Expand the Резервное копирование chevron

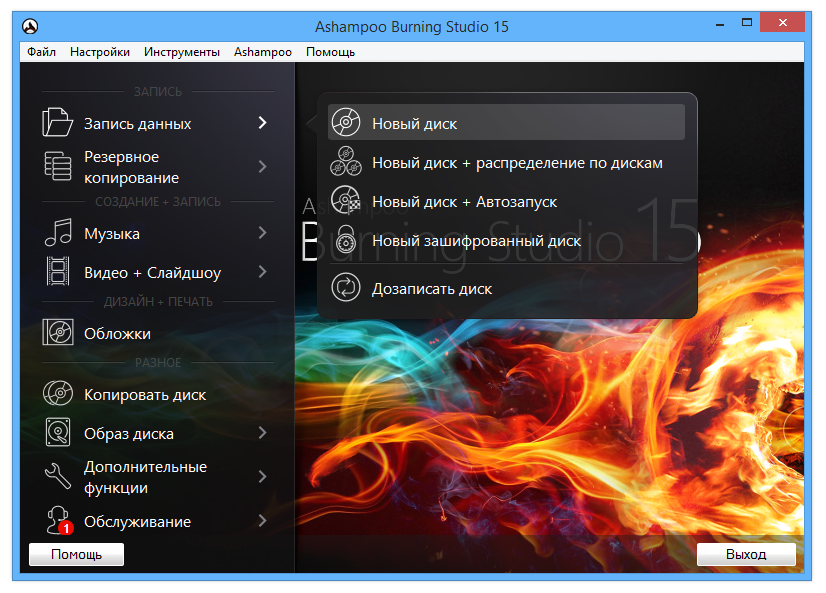click(262, 167)
